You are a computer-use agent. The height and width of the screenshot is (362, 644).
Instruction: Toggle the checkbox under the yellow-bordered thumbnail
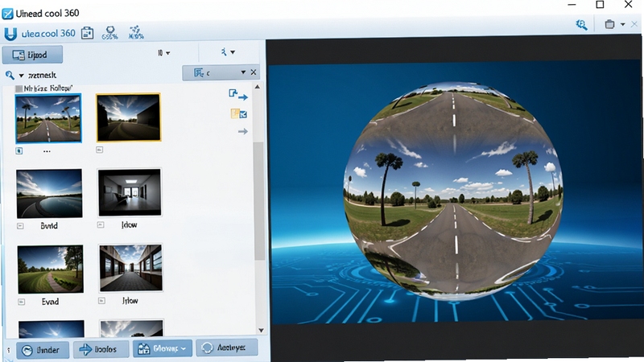99,150
